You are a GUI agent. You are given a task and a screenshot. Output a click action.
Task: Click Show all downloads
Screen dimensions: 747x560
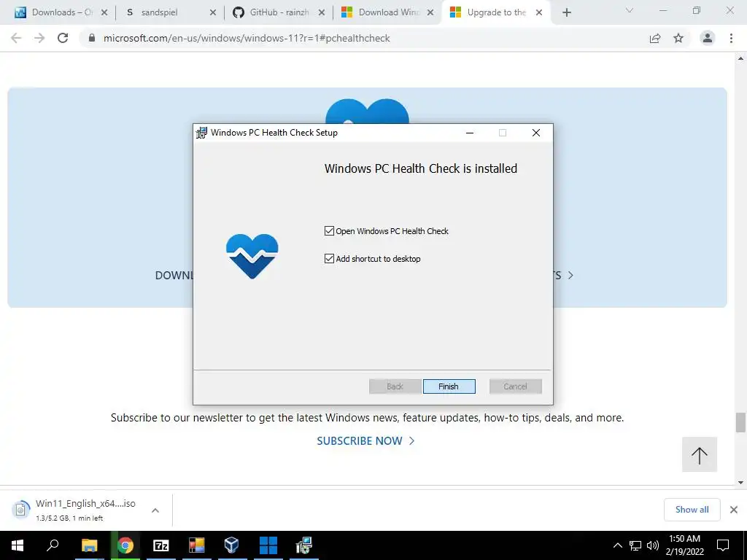coord(692,510)
